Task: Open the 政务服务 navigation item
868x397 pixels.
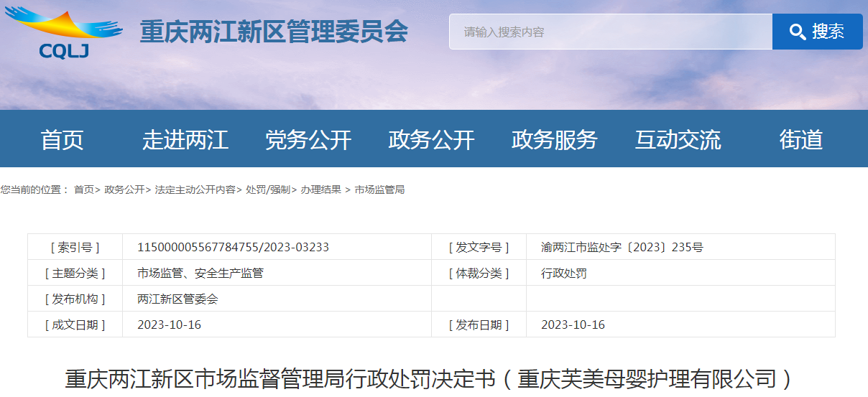Action: (x=554, y=139)
